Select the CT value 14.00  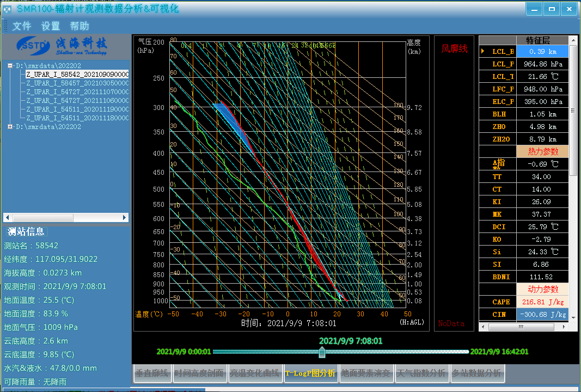click(x=542, y=189)
